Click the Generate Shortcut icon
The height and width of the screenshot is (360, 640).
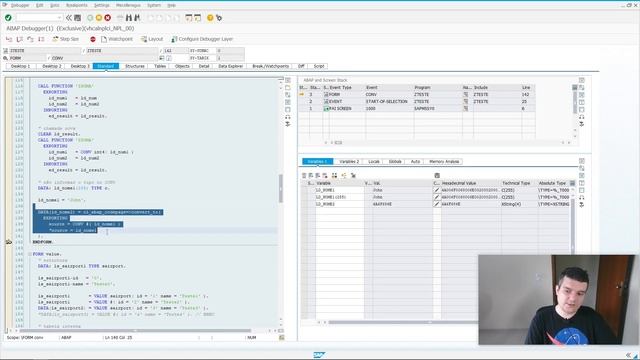point(198,18)
